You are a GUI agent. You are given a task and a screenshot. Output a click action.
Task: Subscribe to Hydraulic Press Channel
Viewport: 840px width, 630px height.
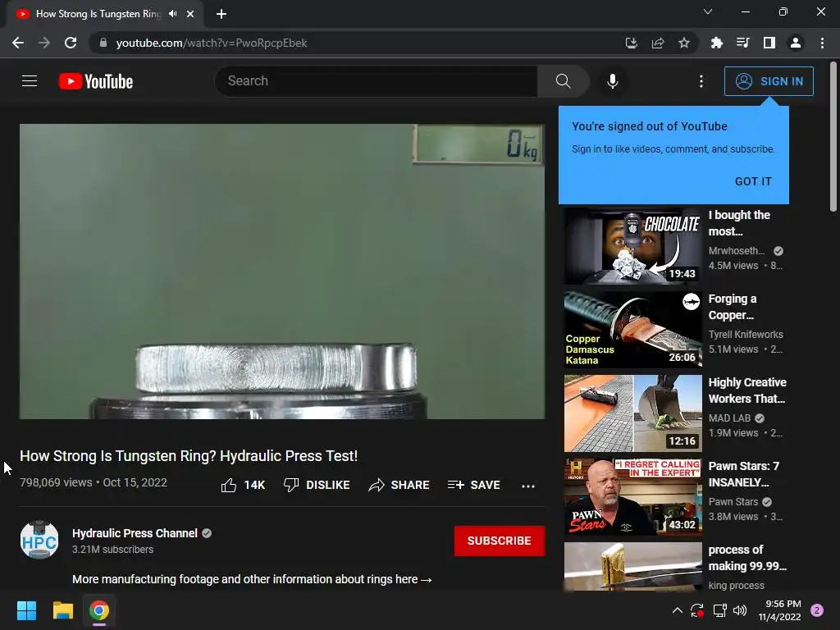pyautogui.click(x=500, y=541)
